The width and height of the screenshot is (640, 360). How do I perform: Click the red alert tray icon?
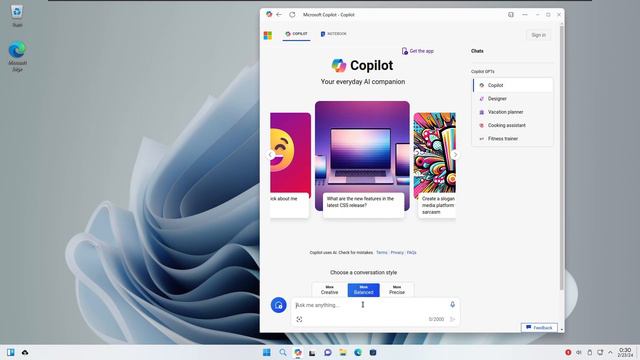pos(568,352)
